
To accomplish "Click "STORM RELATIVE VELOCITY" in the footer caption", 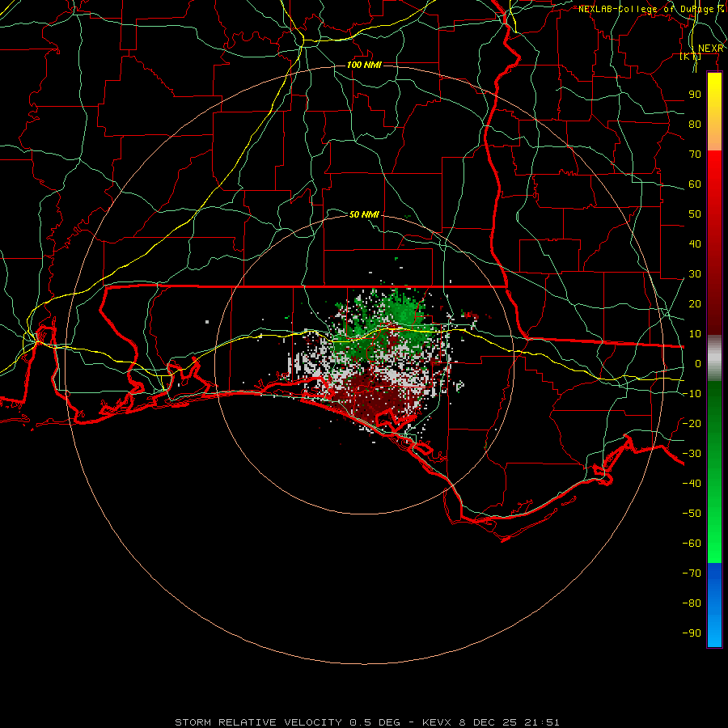I will tap(258, 722).
